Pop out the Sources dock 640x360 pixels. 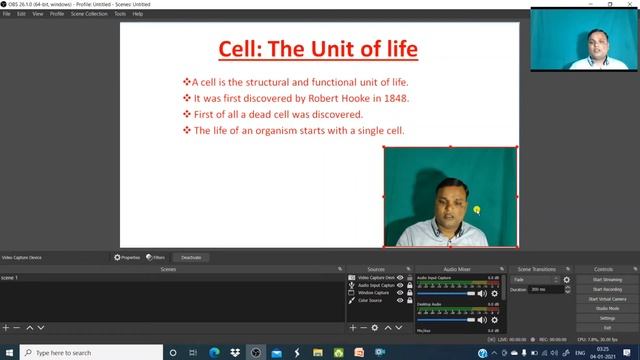pyautogui.click(x=409, y=269)
